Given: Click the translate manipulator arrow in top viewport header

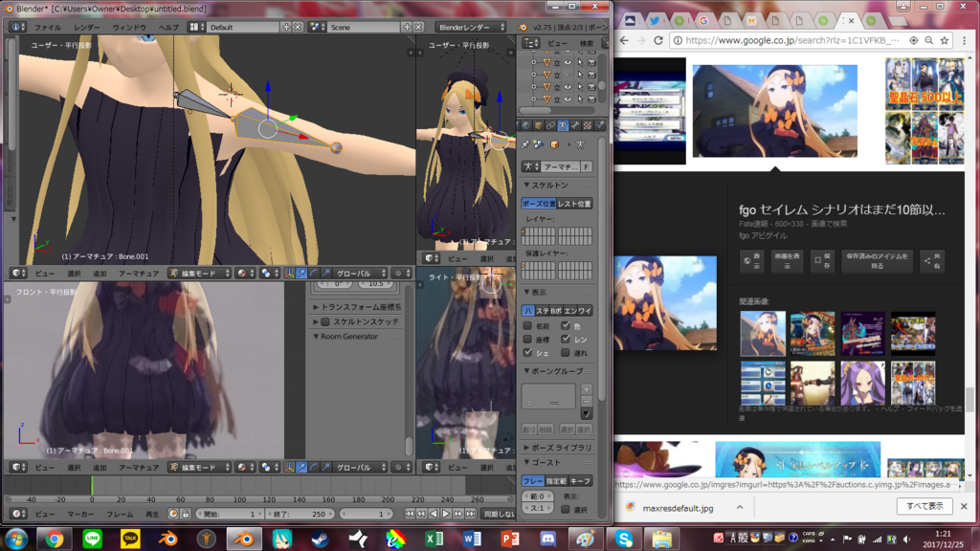Looking at the screenshot, I should (x=301, y=273).
